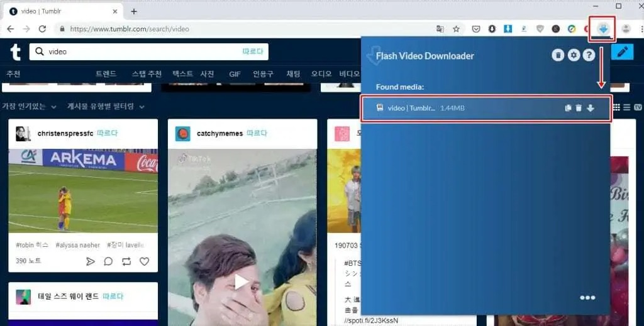Like the christenspressfc post with heart
This screenshot has height=326, width=644.
pyautogui.click(x=144, y=261)
